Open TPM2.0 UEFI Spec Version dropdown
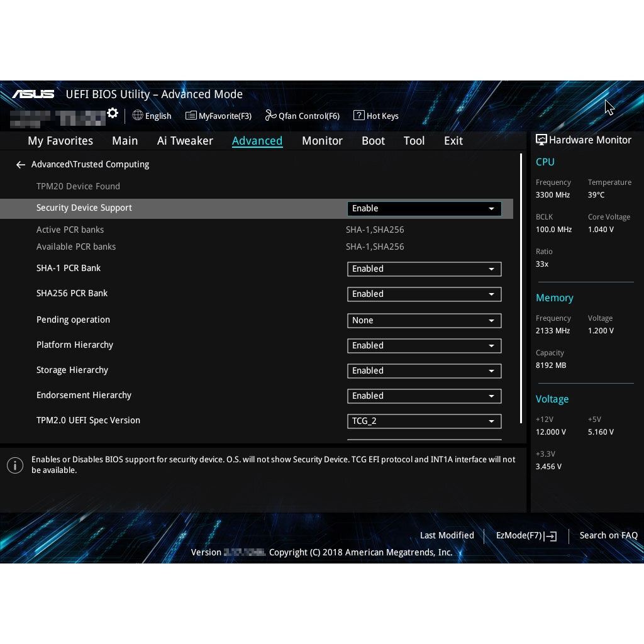 pos(425,421)
